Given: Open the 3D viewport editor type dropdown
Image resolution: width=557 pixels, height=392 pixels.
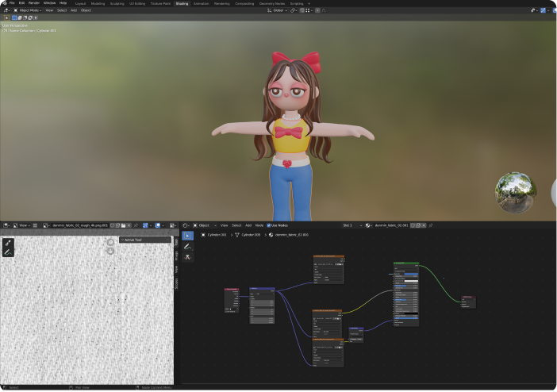Looking at the screenshot, I should 6,10.
